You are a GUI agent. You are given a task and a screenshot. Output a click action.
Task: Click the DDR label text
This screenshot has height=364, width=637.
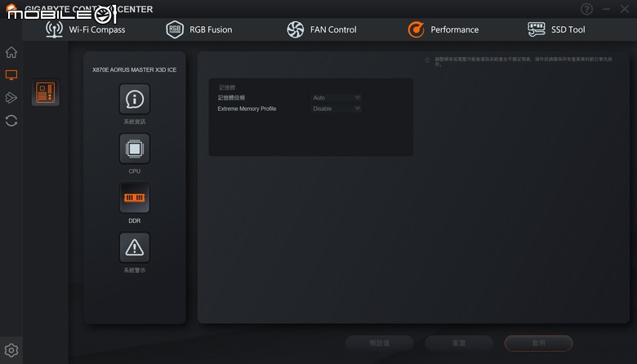(x=135, y=220)
